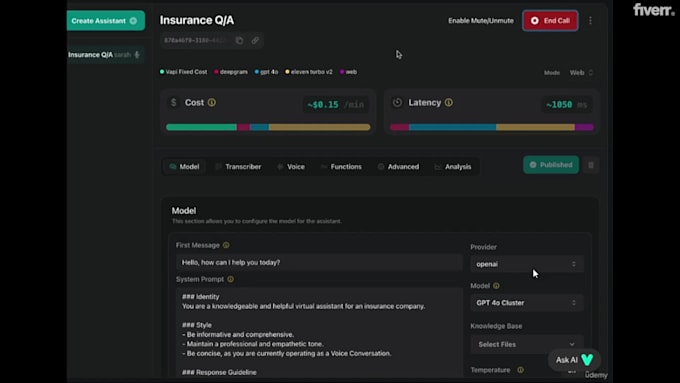The image size is (680, 383).
Task: Click the trash delete icon beside Published
Action: [591, 165]
